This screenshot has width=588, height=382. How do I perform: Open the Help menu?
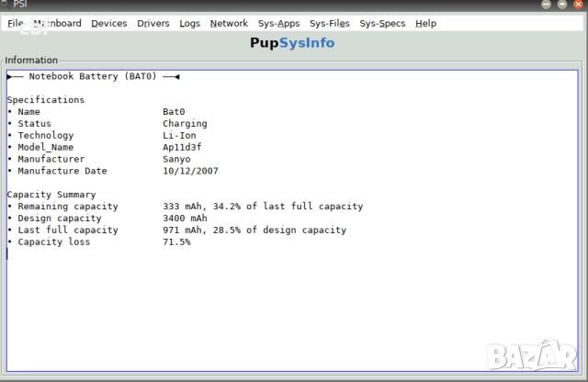click(x=425, y=23)
